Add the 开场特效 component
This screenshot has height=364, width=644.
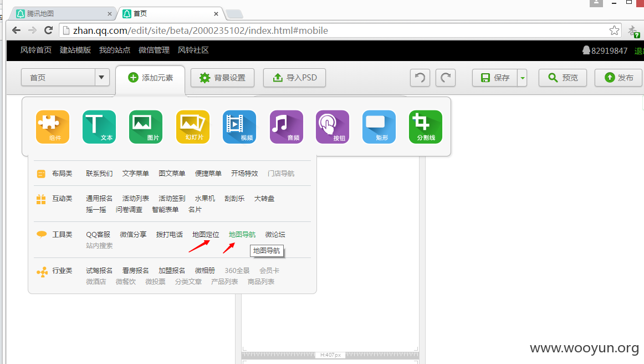click(244, 174)
